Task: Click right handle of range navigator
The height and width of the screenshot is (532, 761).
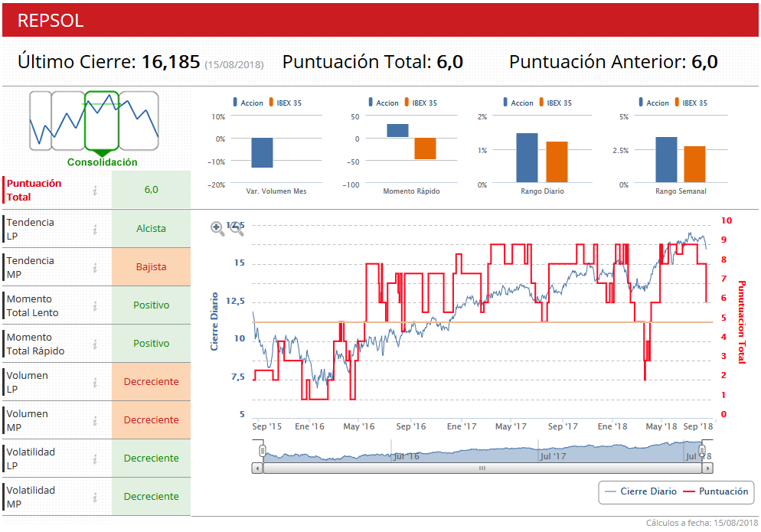Action: tap(702, 451)
